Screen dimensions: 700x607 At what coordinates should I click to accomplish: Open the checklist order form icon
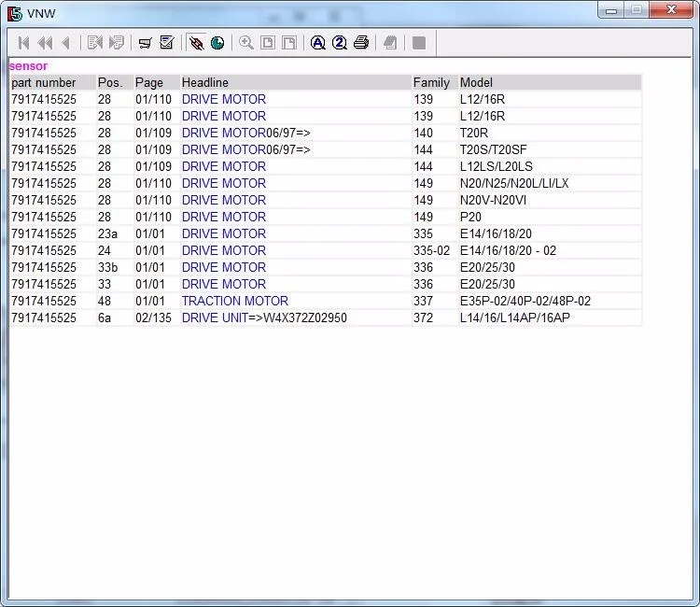(x=167, y=43)
